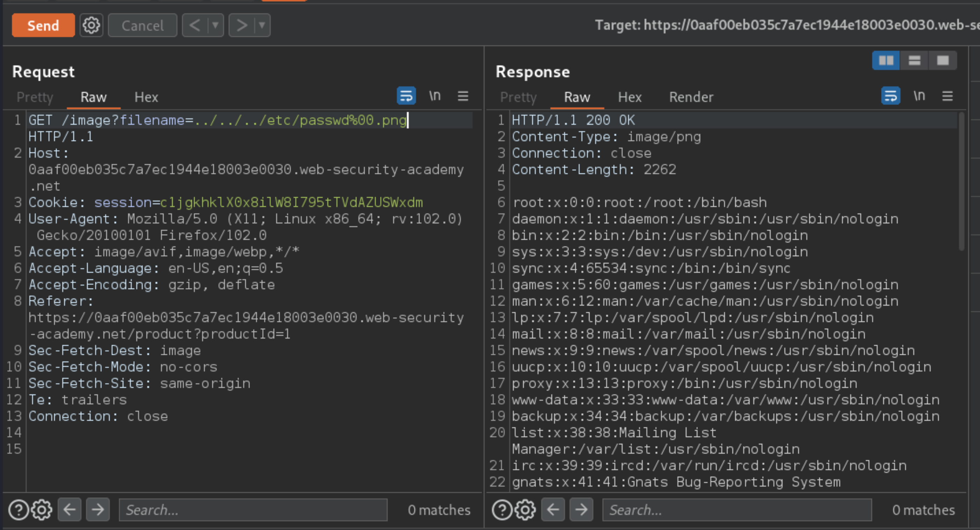The width and height of the screenshot is (980, 530).
Task: Open Response search settings gear
Action: [x=525, y=509]
